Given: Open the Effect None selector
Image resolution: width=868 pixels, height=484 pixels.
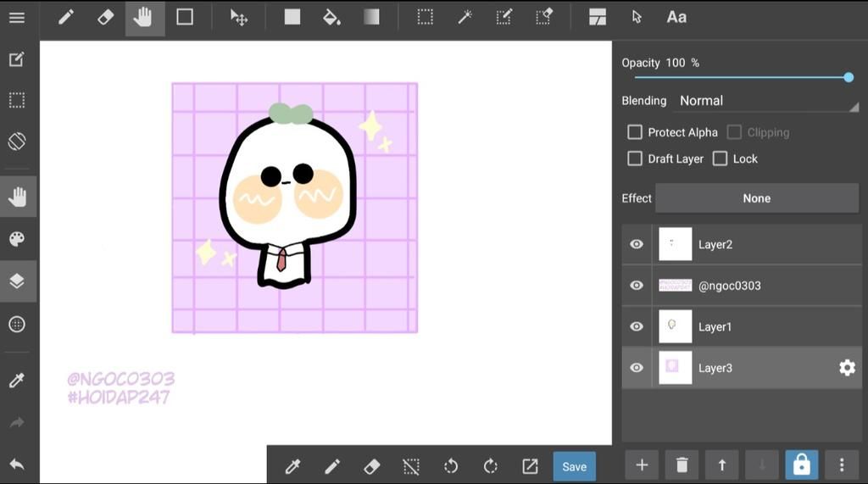Looking at the screenshot, I should (757, 198).
